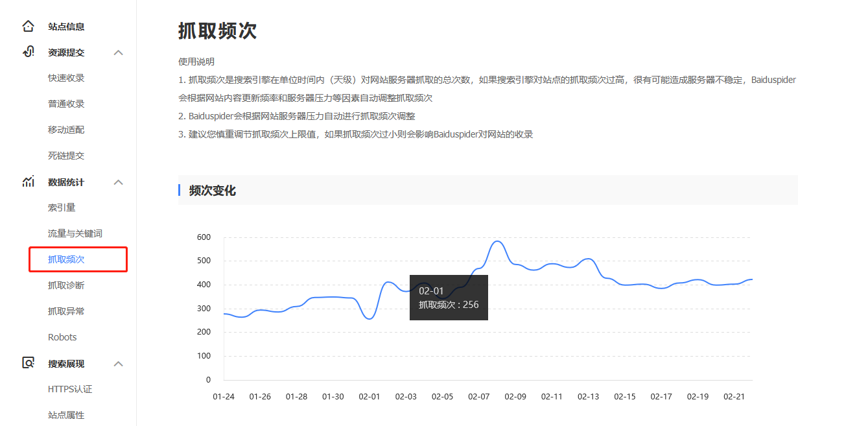This screenshot has height=426, width=868.
Task: Open 抓取诊断 tool
Action: point(66,285)
